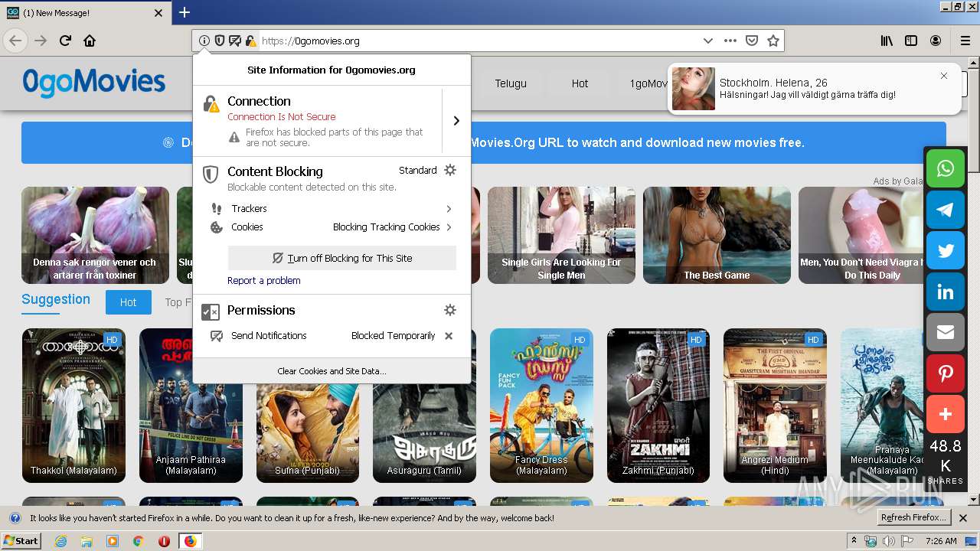The image size is (980, 551).
Task: Go back with the back arrow button
Action: point(15,41)
